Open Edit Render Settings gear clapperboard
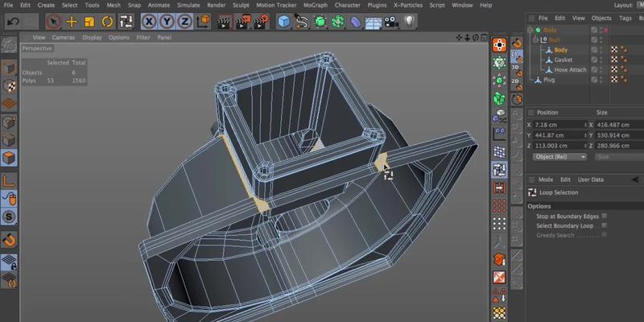 (261, 22)
